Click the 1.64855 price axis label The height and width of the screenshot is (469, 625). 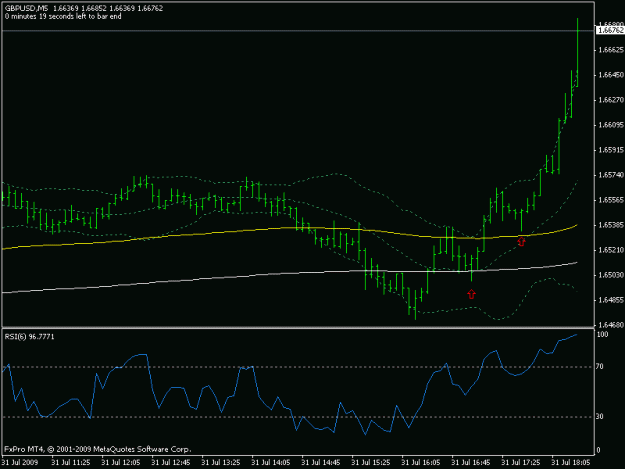click(611, 300)
